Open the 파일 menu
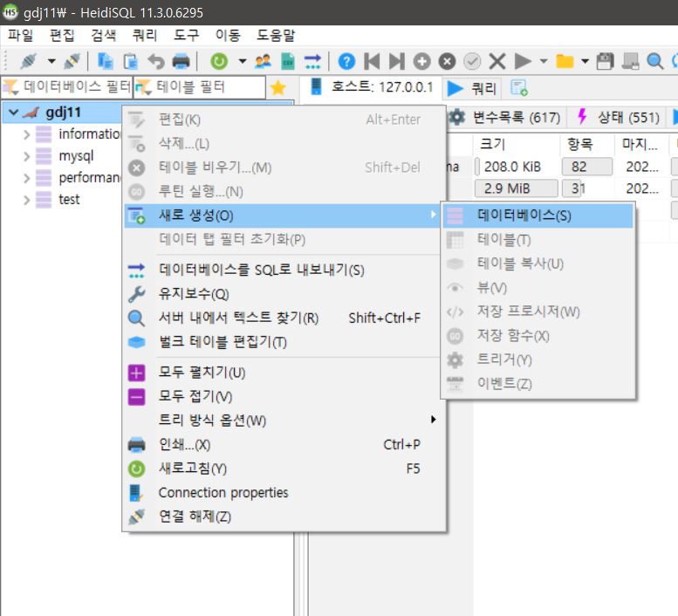The image size is (678, 616). (20, 36)
